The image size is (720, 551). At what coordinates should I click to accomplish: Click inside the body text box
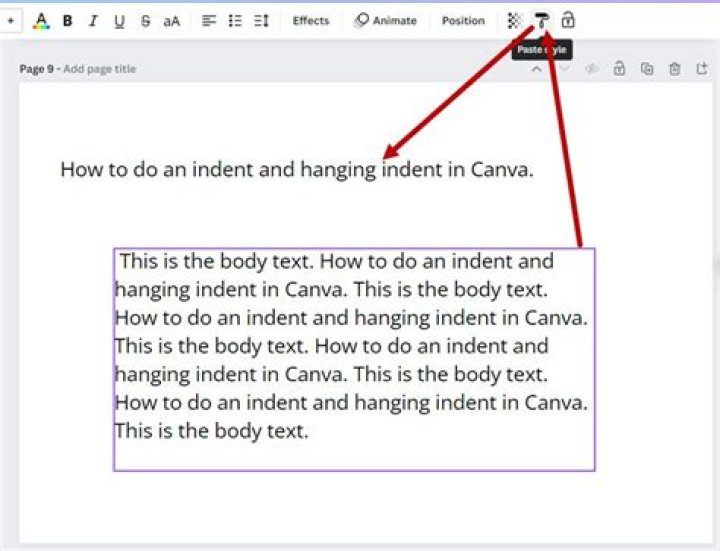point(354,360)
